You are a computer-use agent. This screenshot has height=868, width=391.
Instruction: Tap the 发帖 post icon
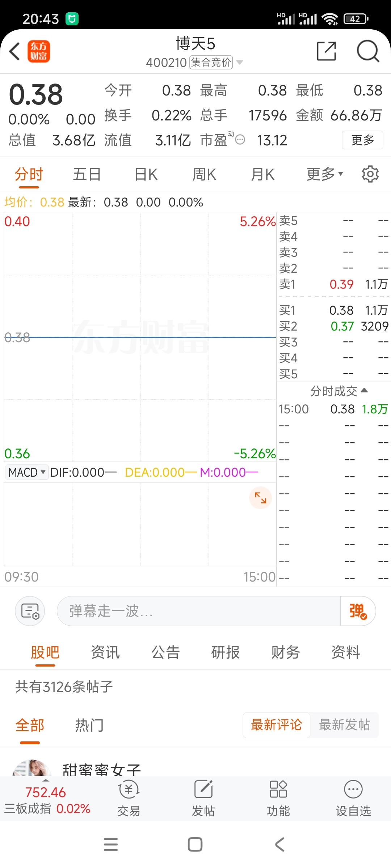(x=203, y=799)
